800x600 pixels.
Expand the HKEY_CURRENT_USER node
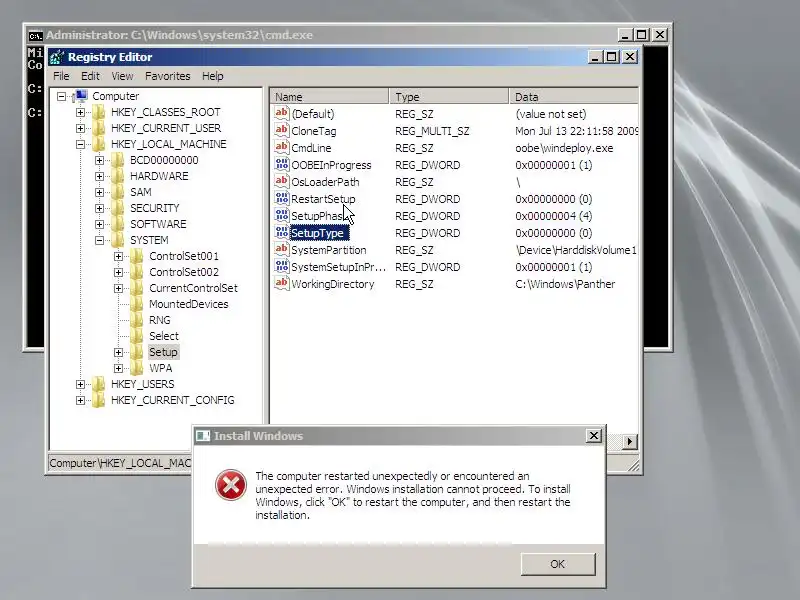pos(81,128)
